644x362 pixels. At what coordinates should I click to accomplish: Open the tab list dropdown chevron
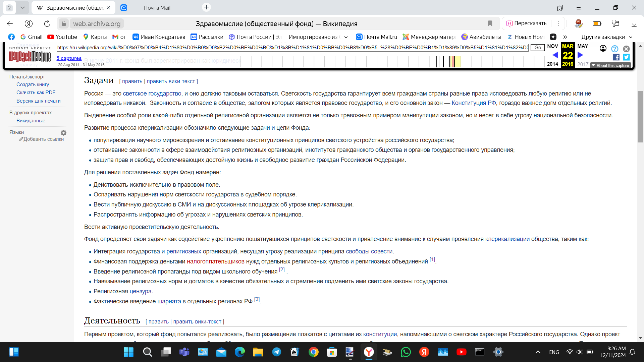[22, 7]
